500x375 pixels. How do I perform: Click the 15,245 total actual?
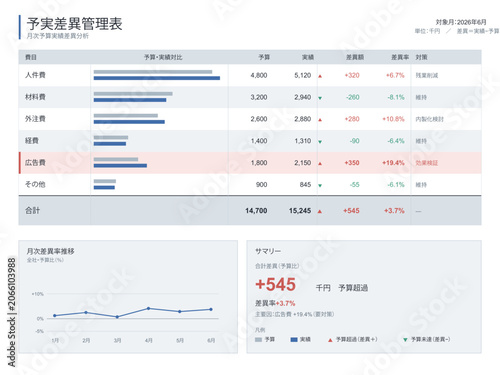[300, 211]
